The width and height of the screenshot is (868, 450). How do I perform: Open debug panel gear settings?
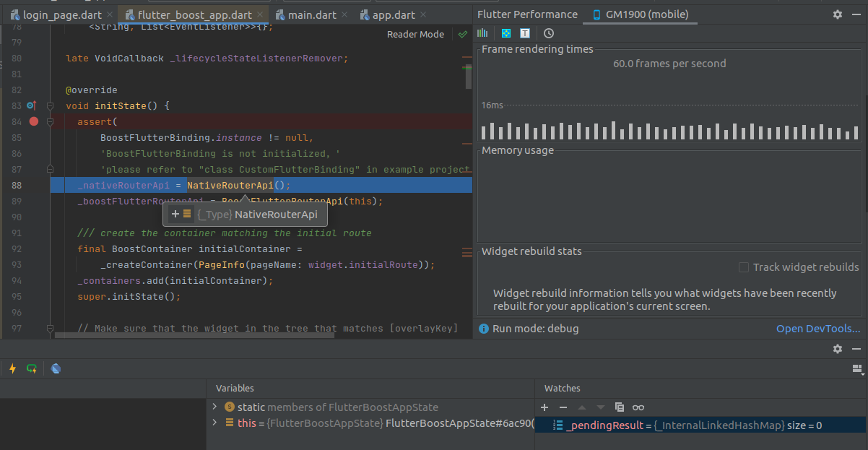[x=838, y=349]
